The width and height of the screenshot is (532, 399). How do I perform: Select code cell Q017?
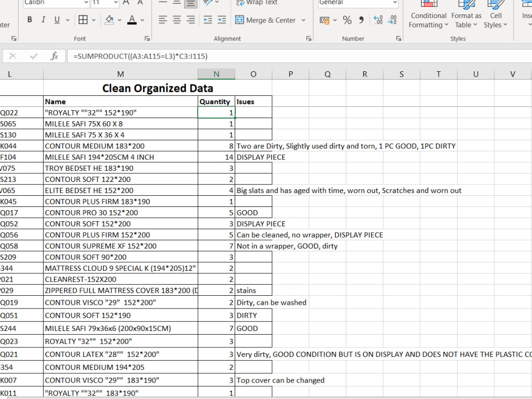[x=21, y=212]
